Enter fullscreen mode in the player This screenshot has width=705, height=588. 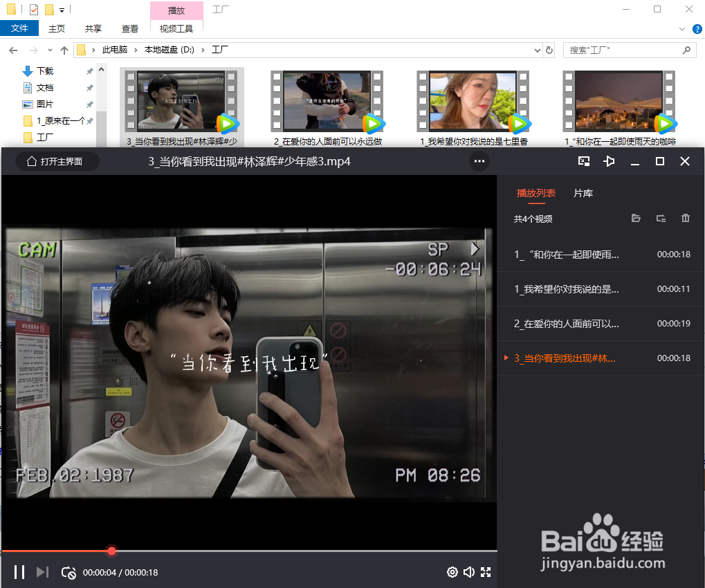[x=486, y=572]
